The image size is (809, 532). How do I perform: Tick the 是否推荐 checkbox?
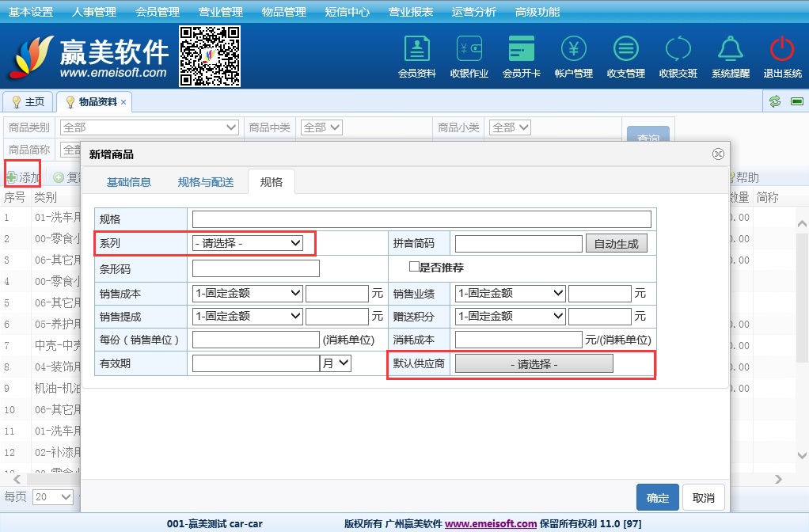pyautogui.click(x=413, y=267)
